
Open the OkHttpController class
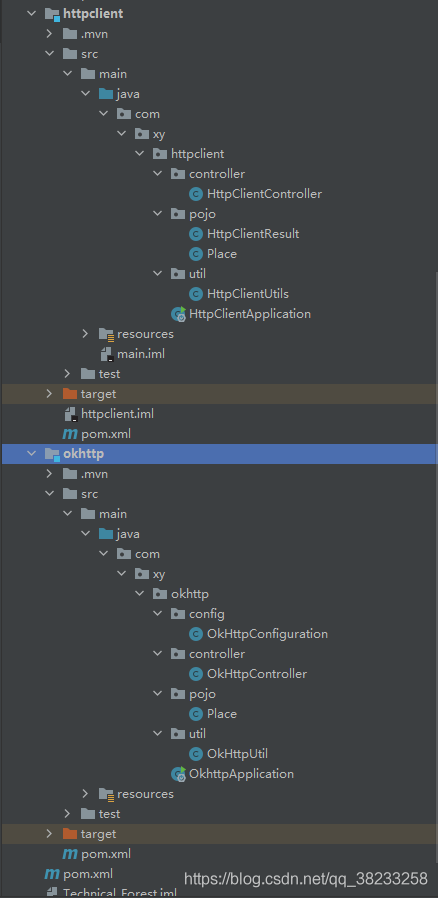pyautogui.click(x=257, y=674)
